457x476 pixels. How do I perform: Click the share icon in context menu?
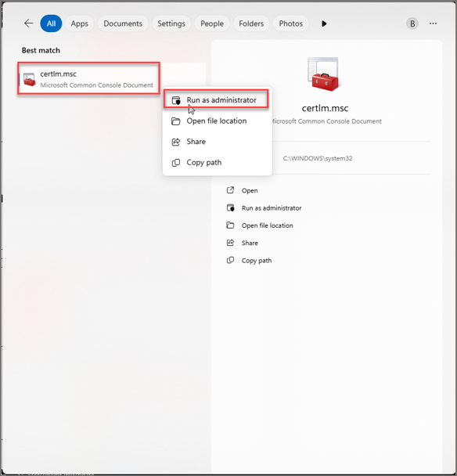(x=176, y=142)
